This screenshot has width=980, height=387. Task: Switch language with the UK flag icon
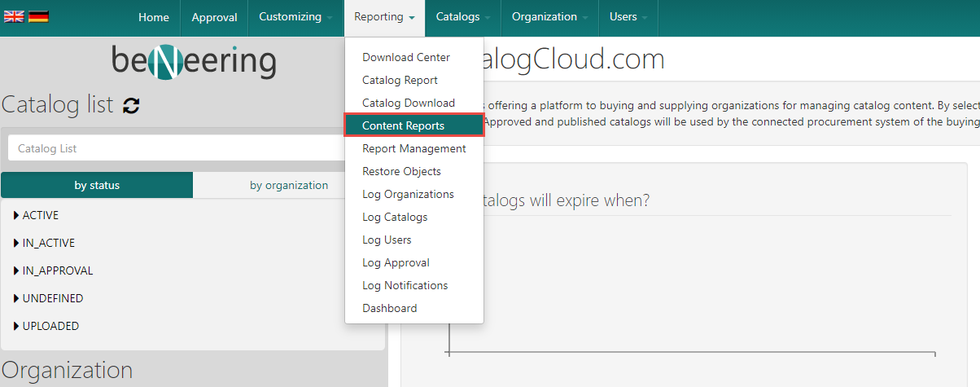pos(14,16)
